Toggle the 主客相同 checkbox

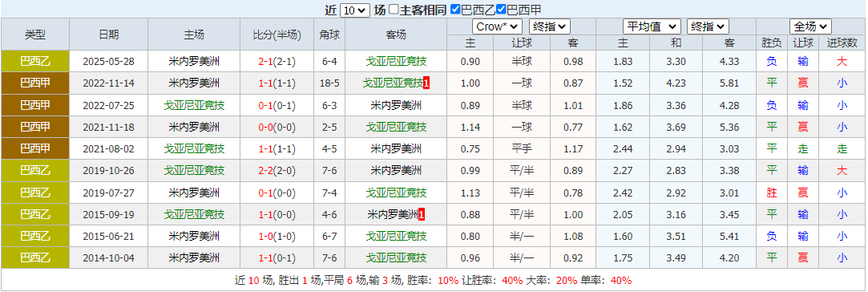pyautogui.click(x=394, y=10)
